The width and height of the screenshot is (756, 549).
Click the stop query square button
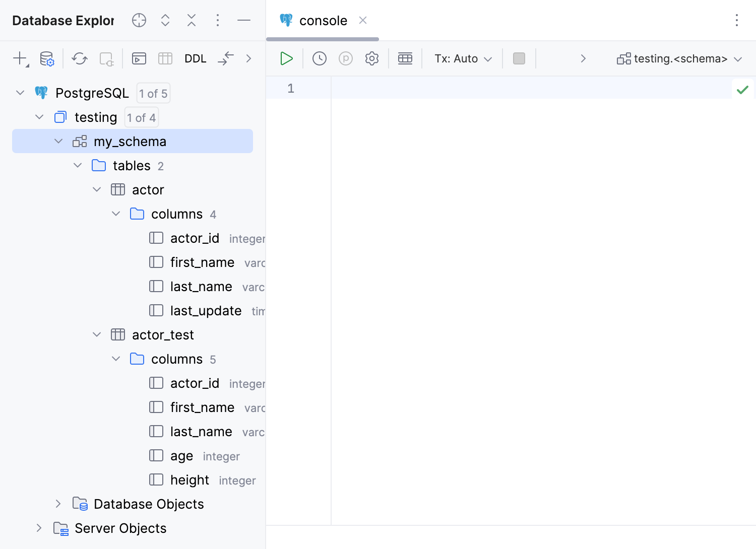tap(519, 58)
